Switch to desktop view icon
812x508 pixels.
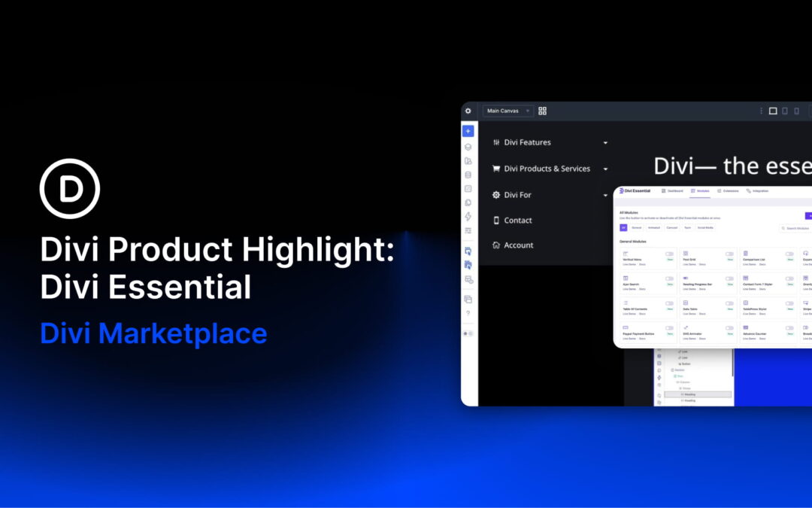coord(773,111)
